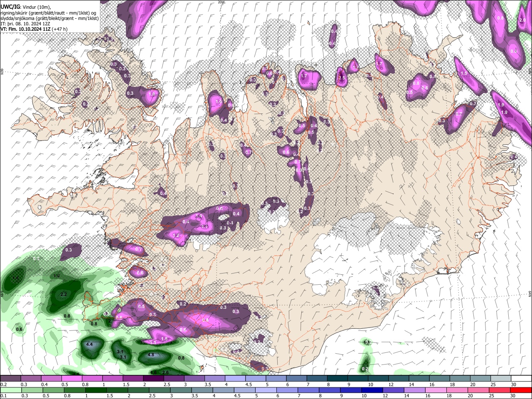Select the 'rigning/skúrir' legend description line

tap(49, 13)
